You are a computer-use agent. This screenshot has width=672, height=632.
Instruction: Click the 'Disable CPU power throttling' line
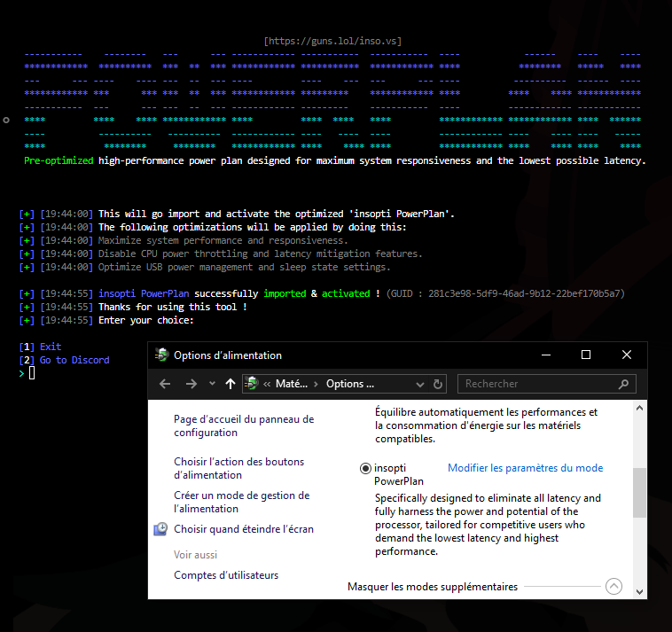(260, 254)
